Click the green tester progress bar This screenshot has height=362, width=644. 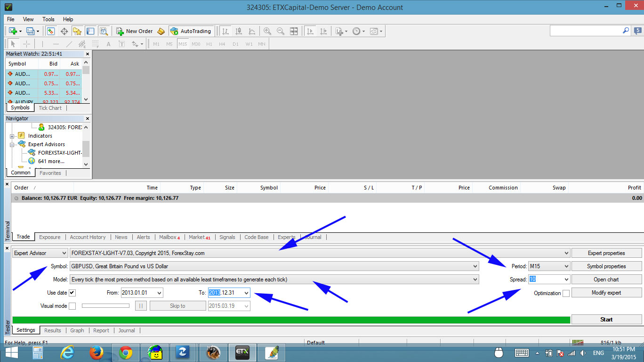point(291,320)
